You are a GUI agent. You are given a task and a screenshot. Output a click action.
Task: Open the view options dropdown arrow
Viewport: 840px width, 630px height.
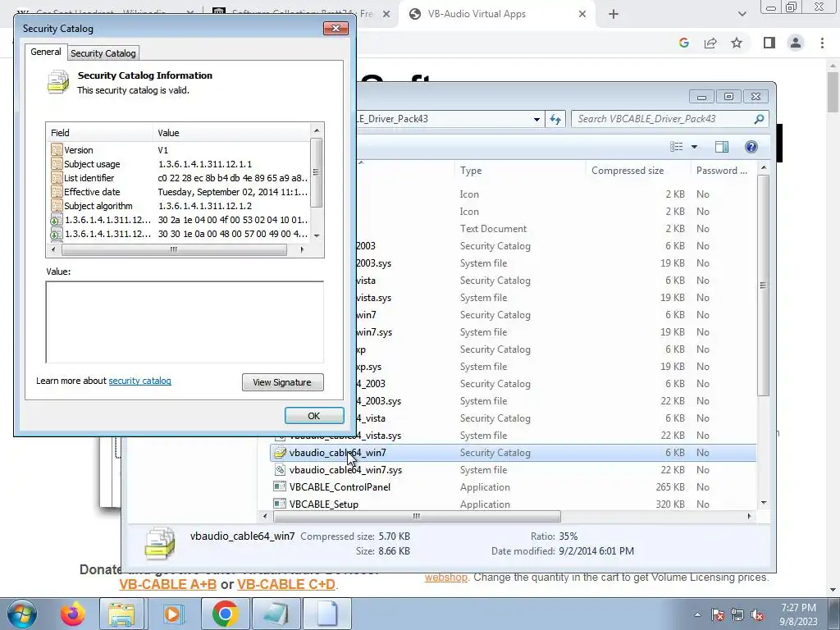[x=694, y=147]
